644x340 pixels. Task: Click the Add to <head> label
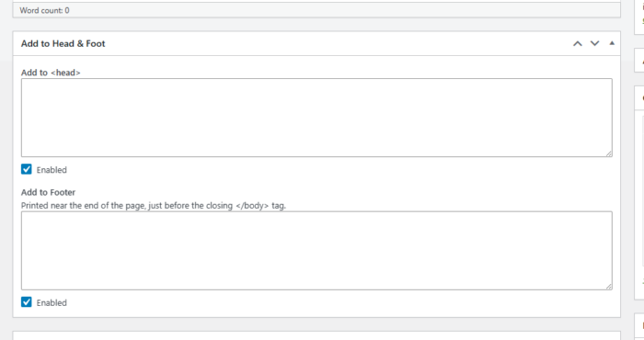51,73
